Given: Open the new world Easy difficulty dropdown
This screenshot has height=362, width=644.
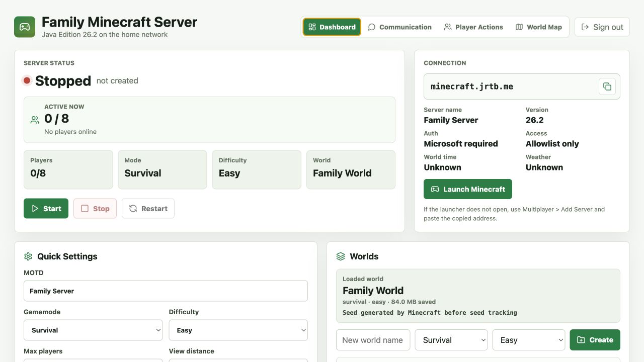Looking at the screenshot, I should [529, 340].
